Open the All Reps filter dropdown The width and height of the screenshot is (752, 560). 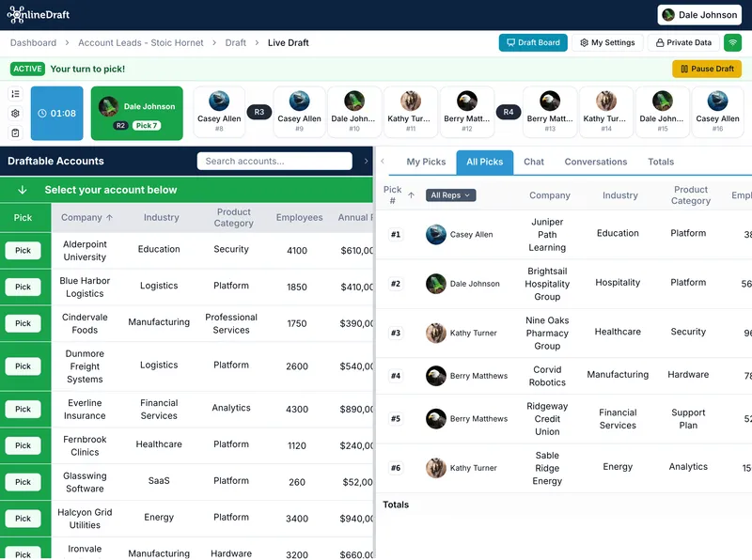click(450, 195)
